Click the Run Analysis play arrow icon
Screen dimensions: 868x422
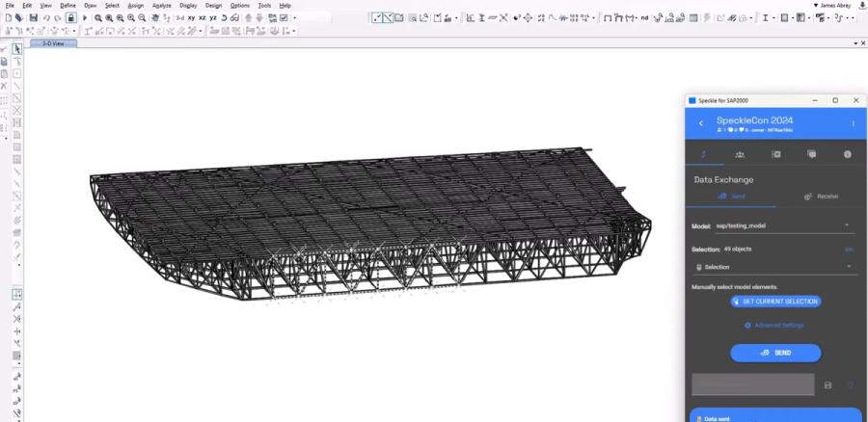point(85,17)
